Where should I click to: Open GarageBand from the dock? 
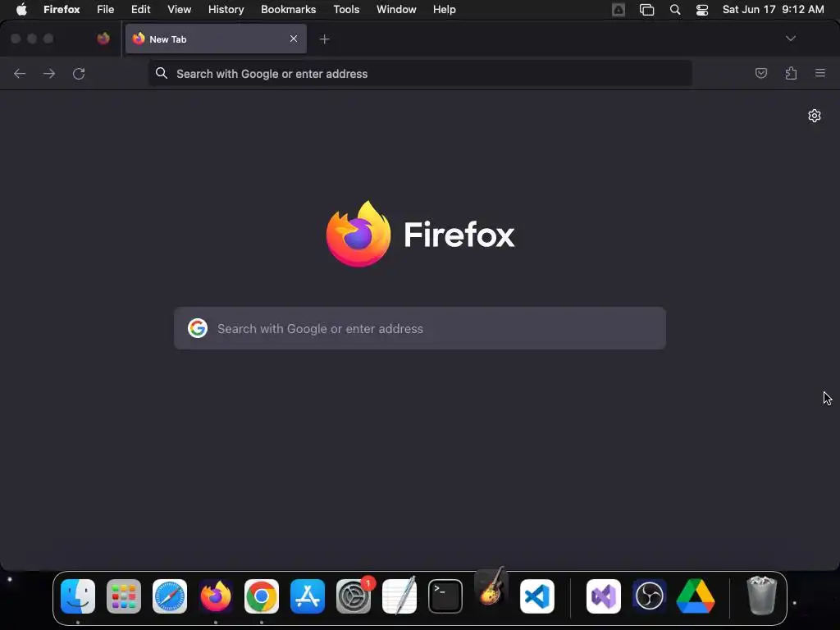point(491,587)
